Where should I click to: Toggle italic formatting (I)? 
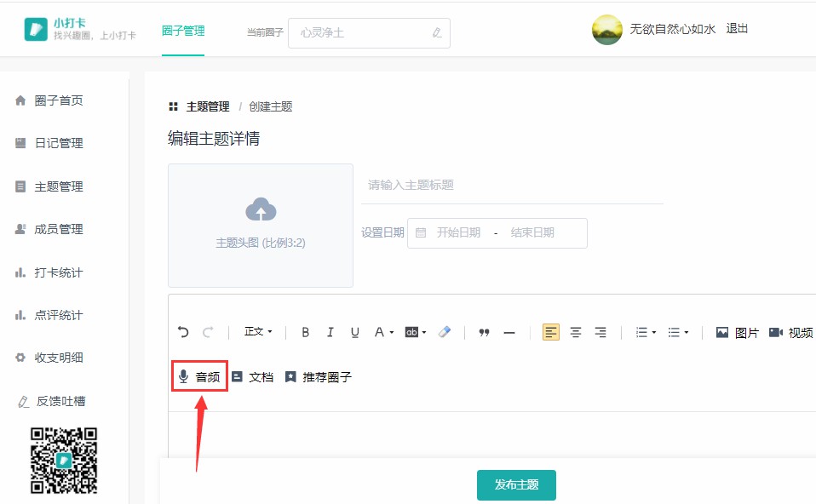pyautogui.click(x=330, y=332)
